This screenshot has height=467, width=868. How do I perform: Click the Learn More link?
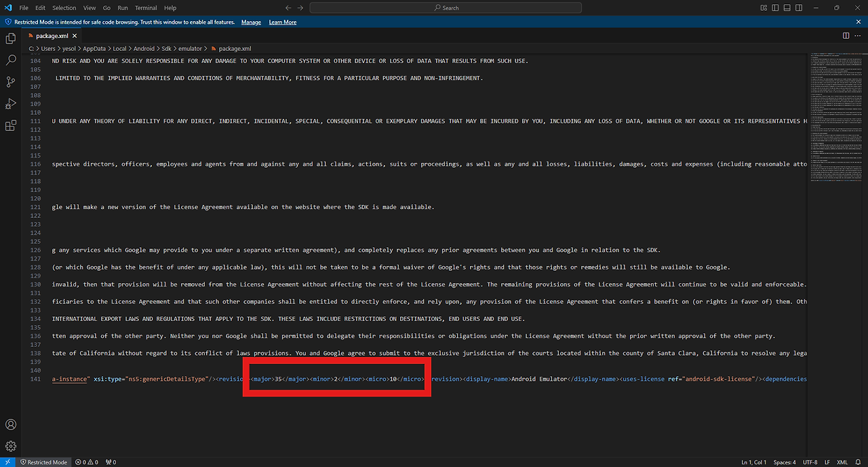283,22
